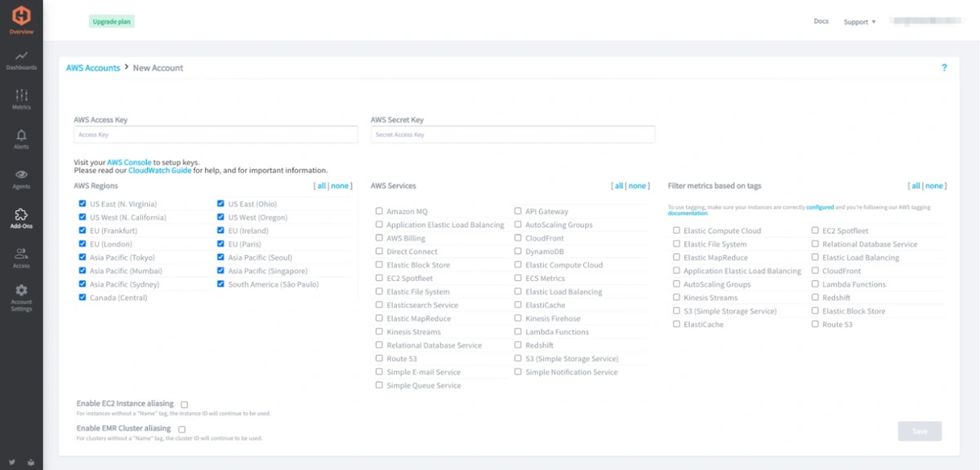980x470 pixels.
Task: Enable EMR Cluster aliasing checkbox
Action: [182, 429]
